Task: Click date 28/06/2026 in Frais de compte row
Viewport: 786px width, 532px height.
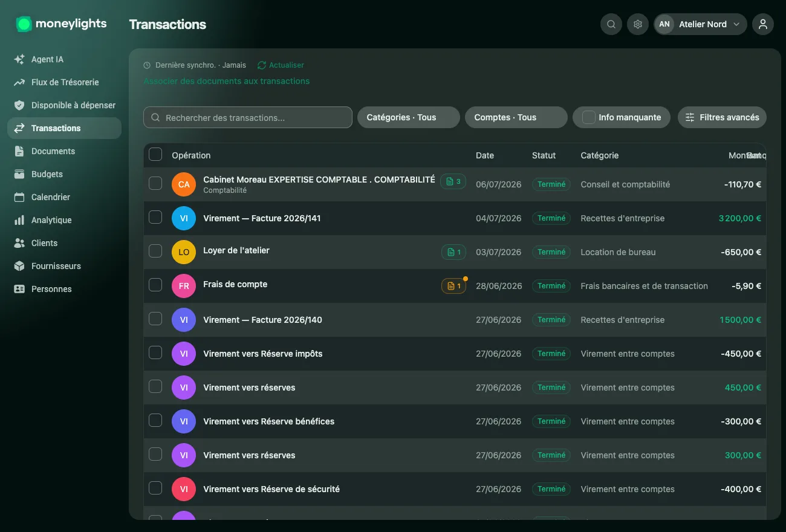Action: point(498,286)
